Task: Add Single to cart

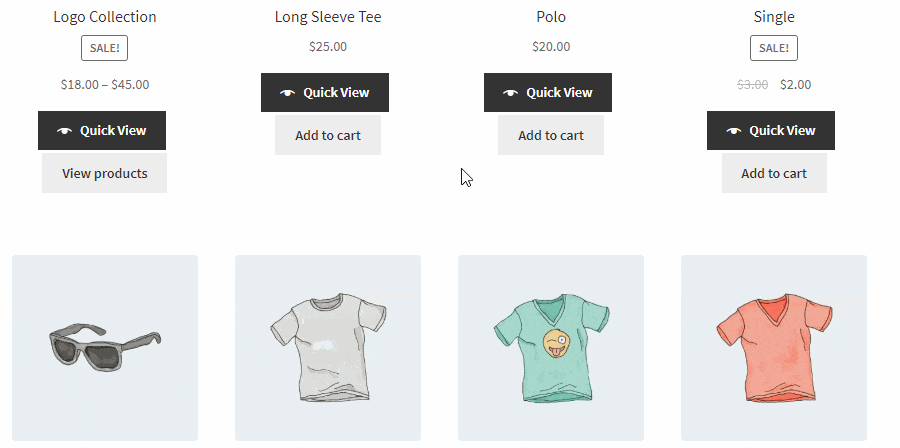Action: pyautogui.click(x=774, y=173)
